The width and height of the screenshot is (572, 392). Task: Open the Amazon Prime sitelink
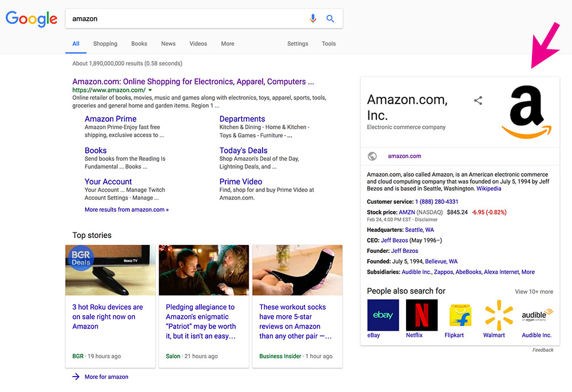110,119
